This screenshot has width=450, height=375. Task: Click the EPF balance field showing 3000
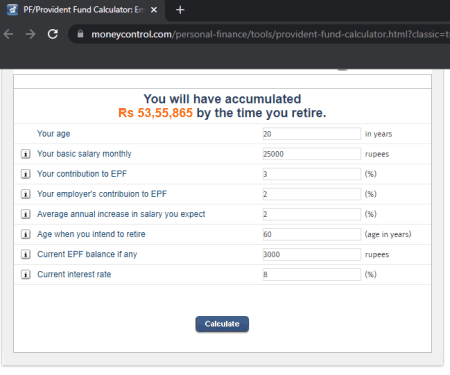pyautogui.click(x=312, y=254)
